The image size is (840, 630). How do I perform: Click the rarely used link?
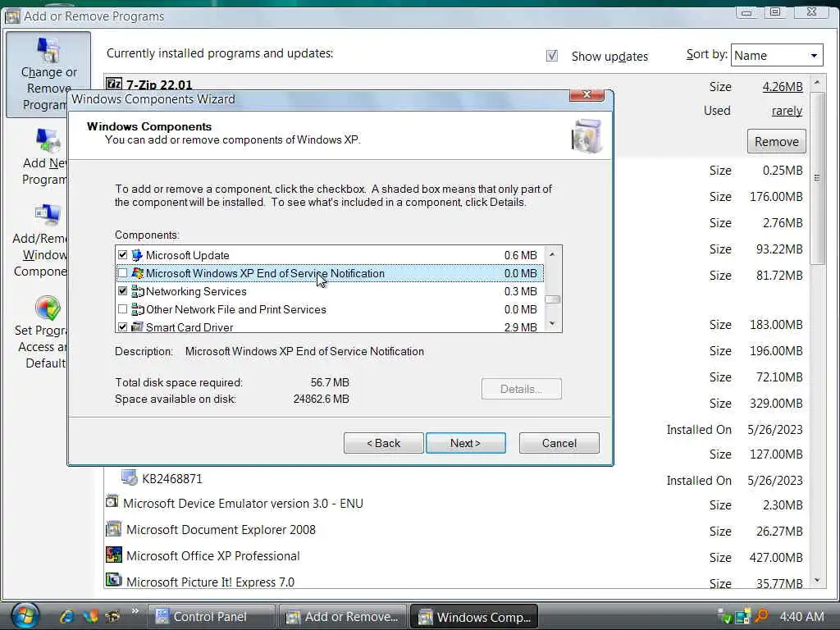click(x=787, y=111)
